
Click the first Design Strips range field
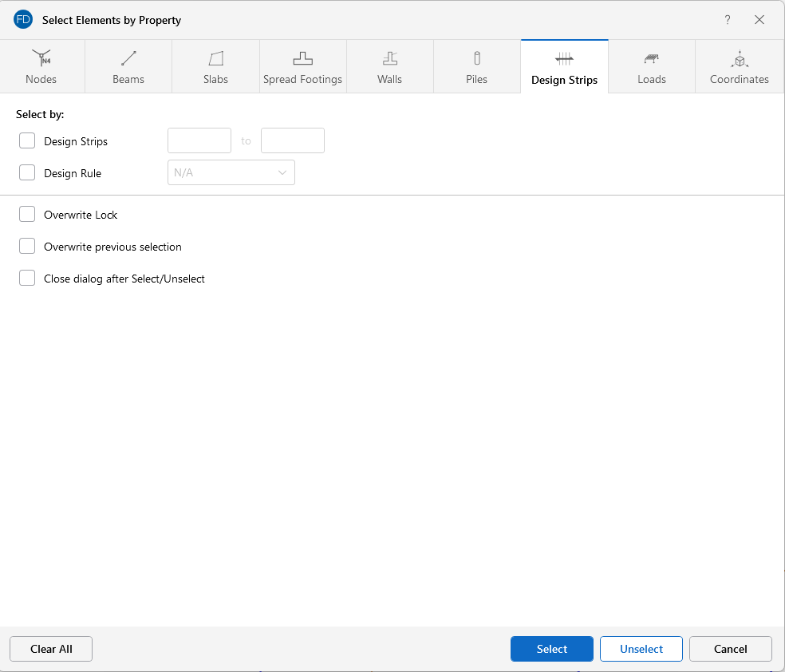(x=199, y=141)
